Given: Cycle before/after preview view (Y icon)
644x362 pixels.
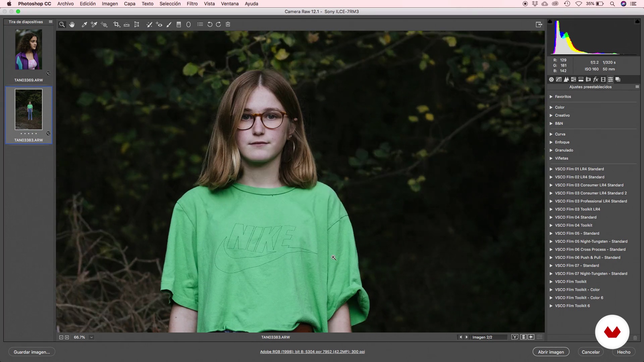Looking at the screenshot, I should 515,337.
